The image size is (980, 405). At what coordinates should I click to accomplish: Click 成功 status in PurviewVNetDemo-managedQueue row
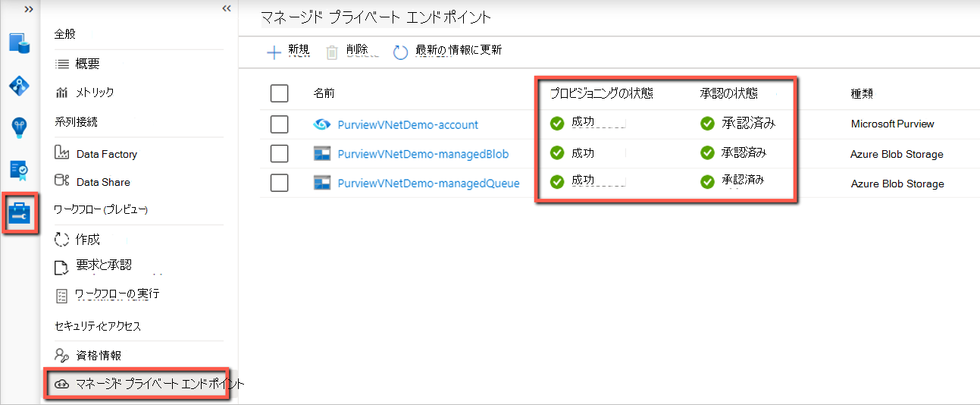[583, 181]
